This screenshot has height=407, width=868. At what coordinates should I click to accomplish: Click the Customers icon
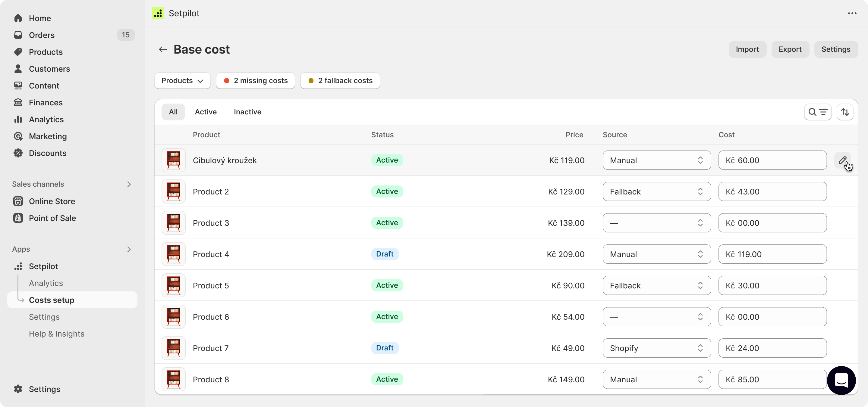[18, 69]
